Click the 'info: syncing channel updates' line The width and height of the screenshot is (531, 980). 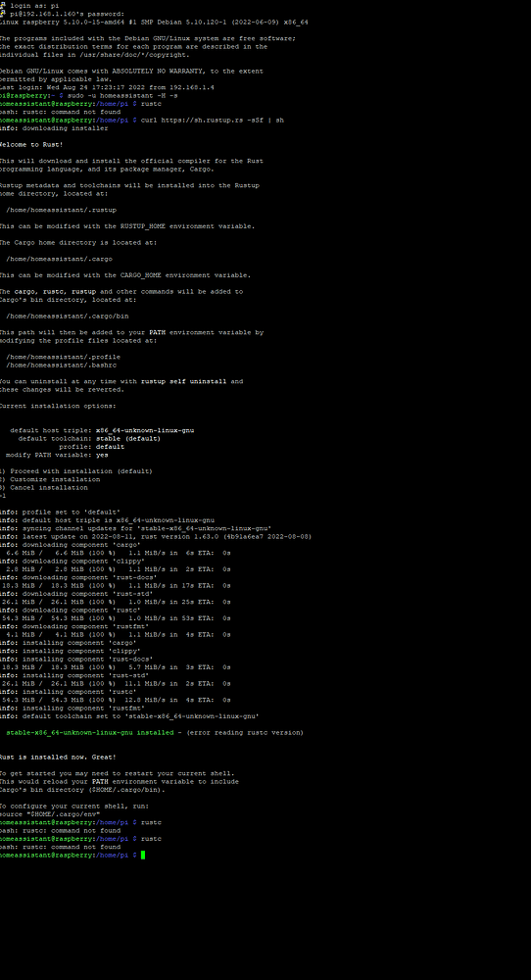point(135,528)
